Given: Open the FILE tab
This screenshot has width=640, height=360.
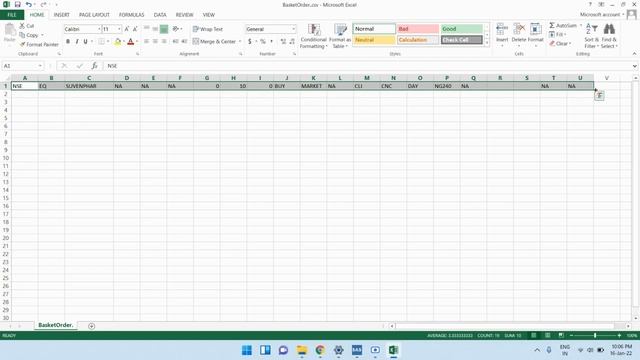Looking at the screenshot, I should tap(12, 15).
